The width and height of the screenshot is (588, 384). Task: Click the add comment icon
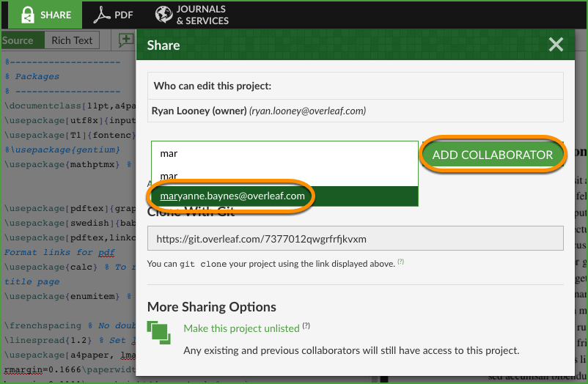pos(126,40)
